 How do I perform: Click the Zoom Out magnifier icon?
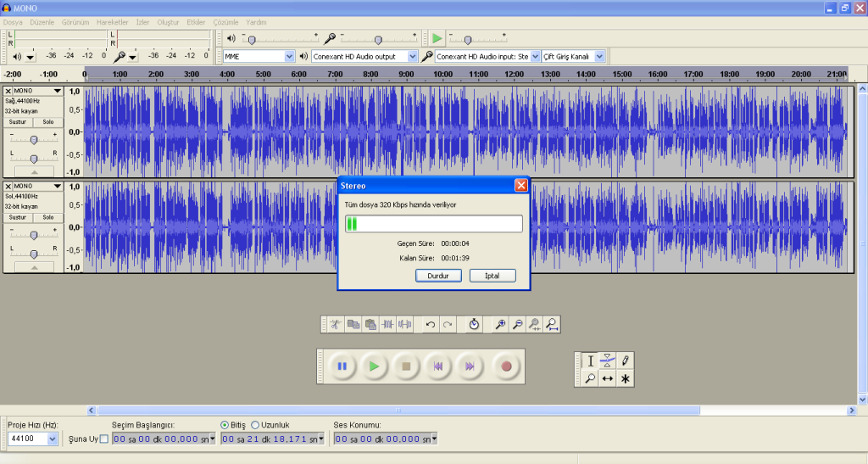pos(517,325)
